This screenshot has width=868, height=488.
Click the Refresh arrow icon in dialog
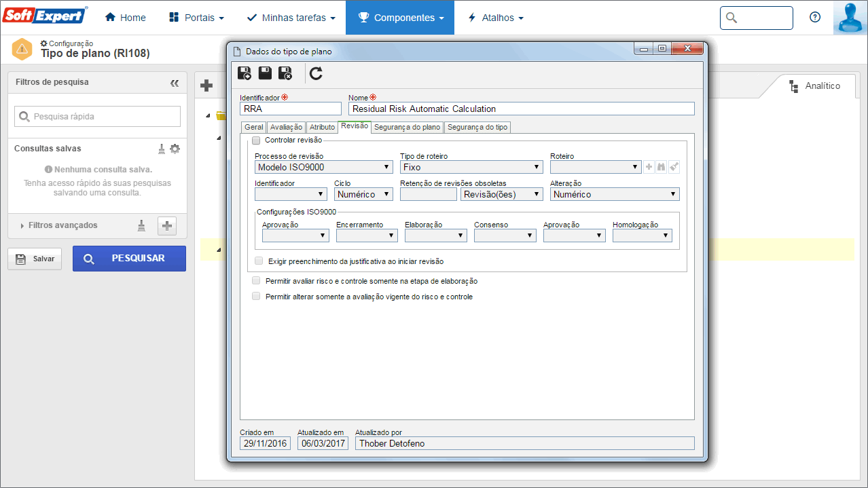pyautogui.click(x=316, y=73)
